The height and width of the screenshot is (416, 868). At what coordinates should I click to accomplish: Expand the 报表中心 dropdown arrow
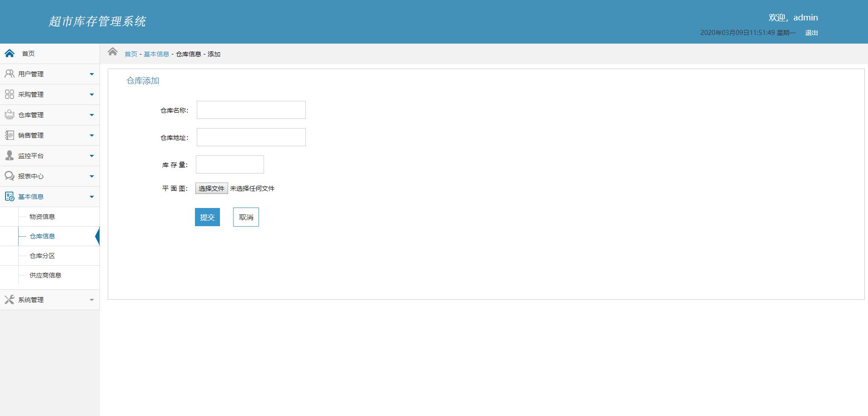(91, 176)
